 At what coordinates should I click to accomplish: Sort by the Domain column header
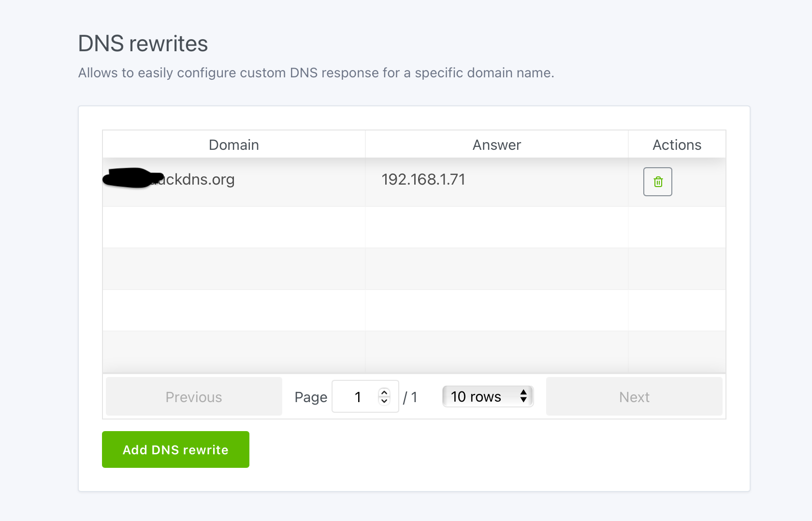point(234,145)
